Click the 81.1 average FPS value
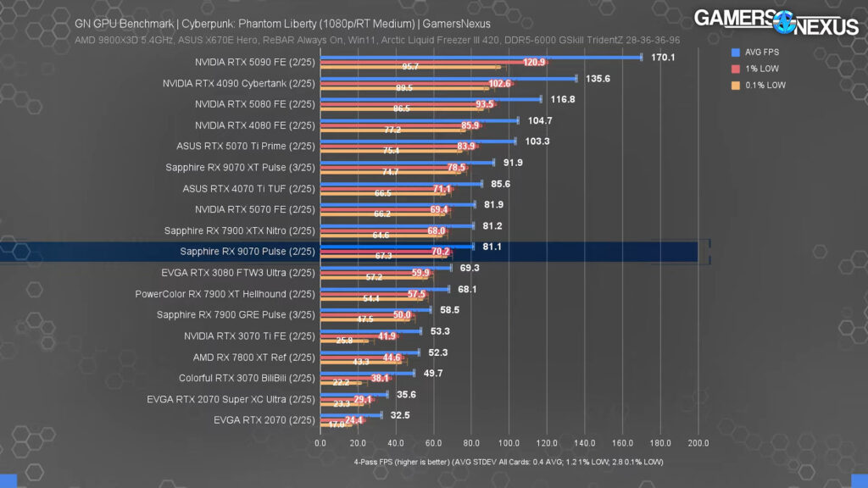 pos(492,247)
